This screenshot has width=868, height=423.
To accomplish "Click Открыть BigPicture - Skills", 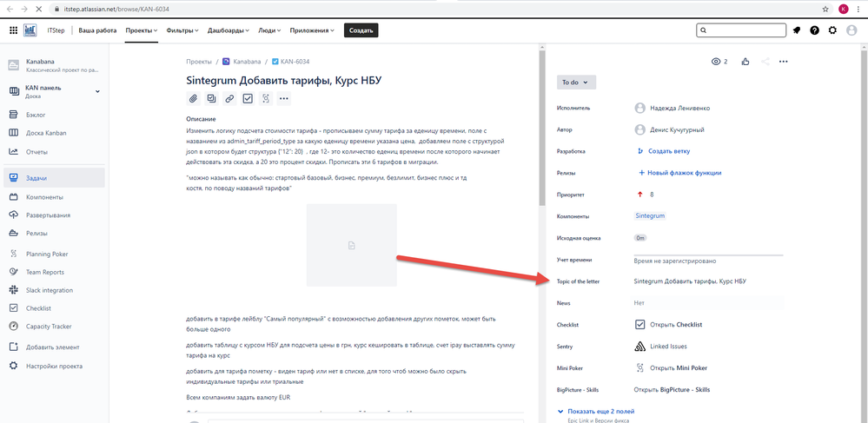I will point(672,390).
